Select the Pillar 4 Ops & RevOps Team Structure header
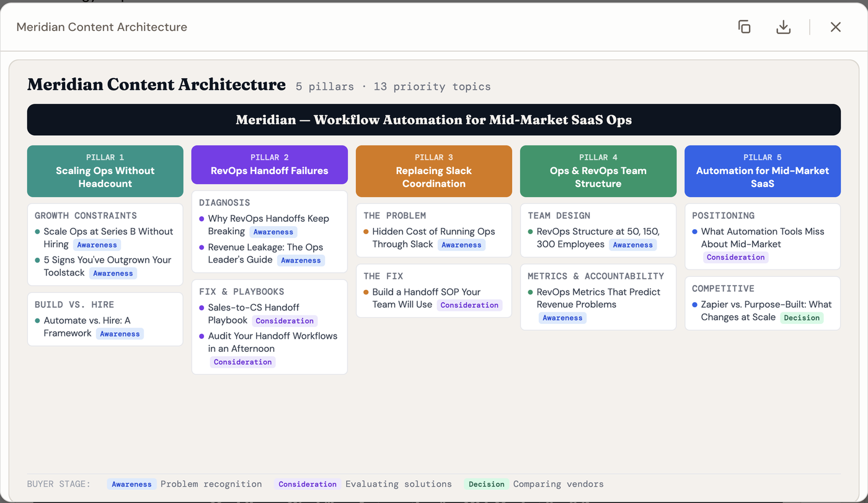The width and height of the screenshot is (868, 503). pos(598,171)
